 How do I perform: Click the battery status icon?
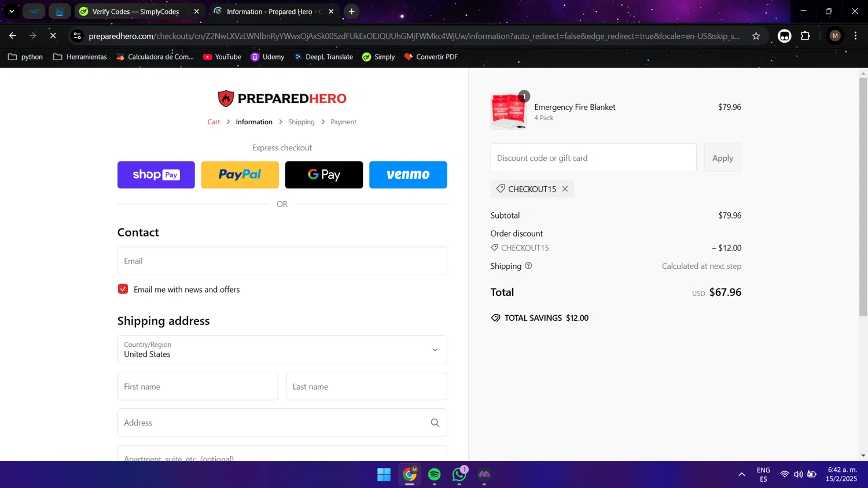[812, 475]
